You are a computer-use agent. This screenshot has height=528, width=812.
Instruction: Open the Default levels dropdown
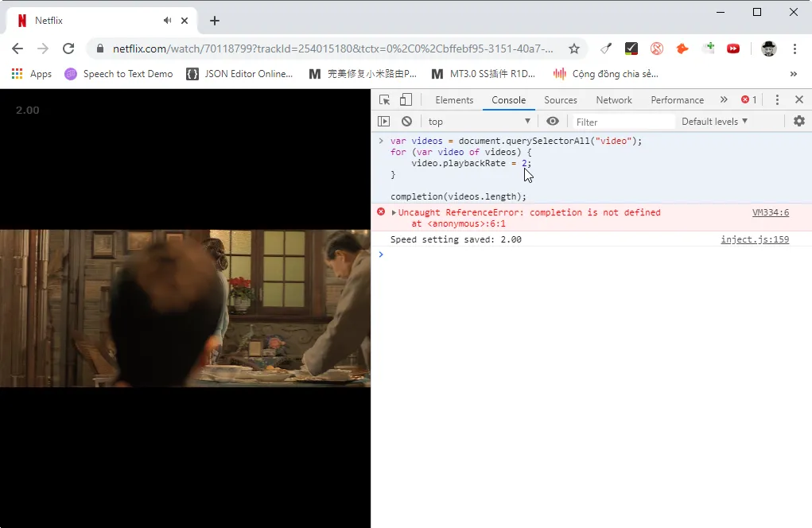click(x=714, y=121)
